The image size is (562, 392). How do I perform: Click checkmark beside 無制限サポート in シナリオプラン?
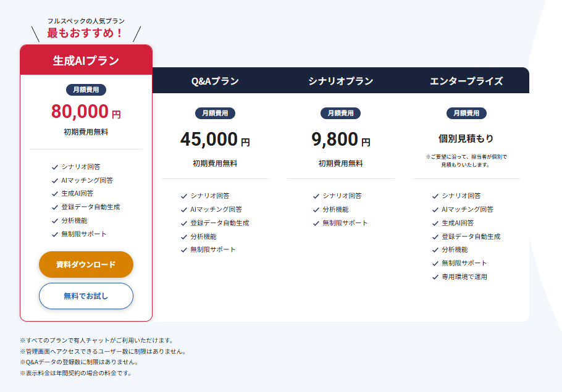[316, 223]
